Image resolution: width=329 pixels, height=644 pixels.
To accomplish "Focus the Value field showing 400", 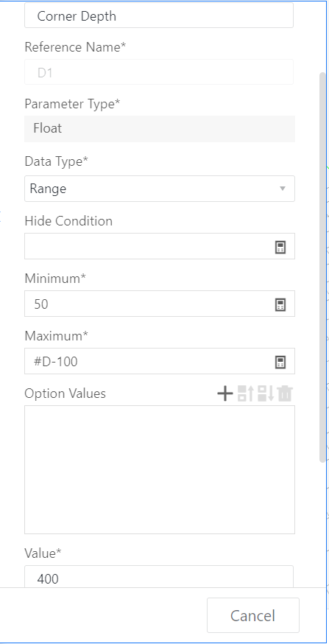I will [x=159, y=577].
